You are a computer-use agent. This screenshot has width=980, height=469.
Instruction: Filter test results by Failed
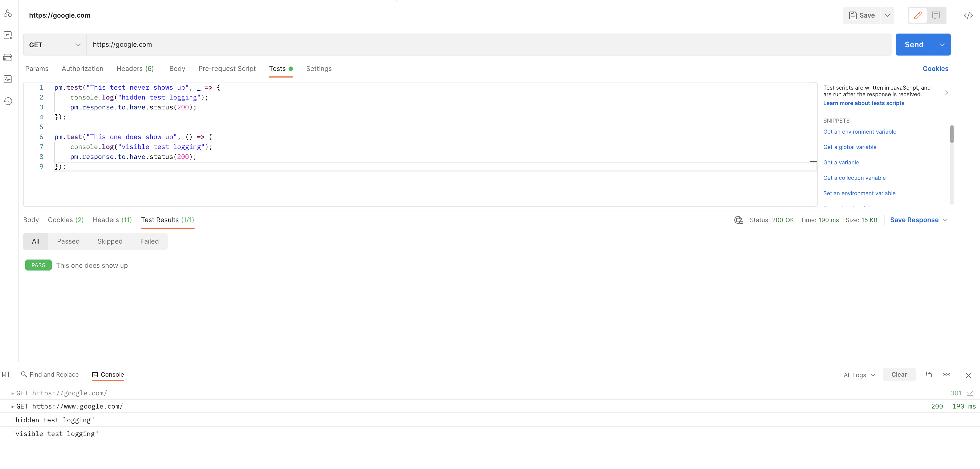coord(149,241)
